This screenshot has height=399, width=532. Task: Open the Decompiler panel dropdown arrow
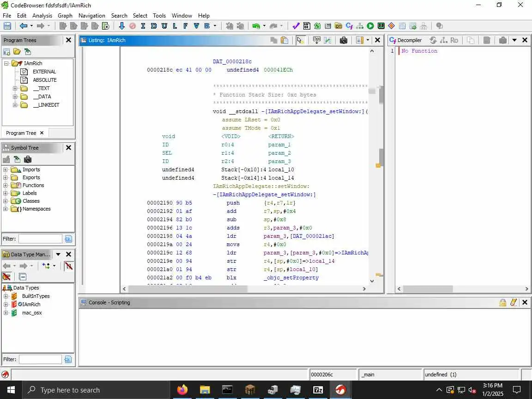pyautogui.click(x=514, y=40)
